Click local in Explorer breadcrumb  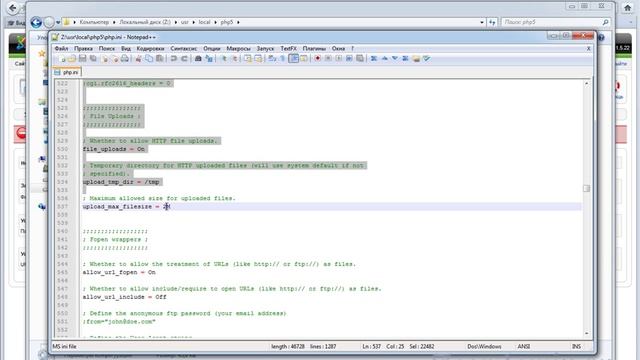pyautogui.click(x=204, y=22)
